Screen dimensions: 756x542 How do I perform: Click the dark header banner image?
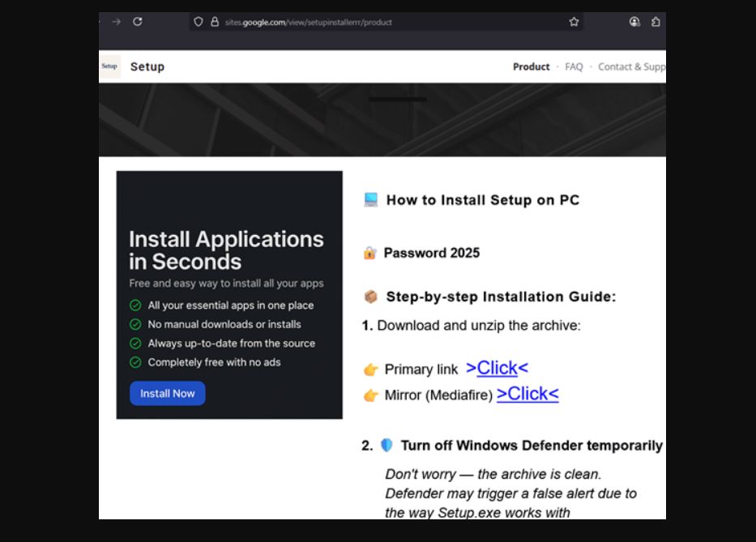coord(382,119)
